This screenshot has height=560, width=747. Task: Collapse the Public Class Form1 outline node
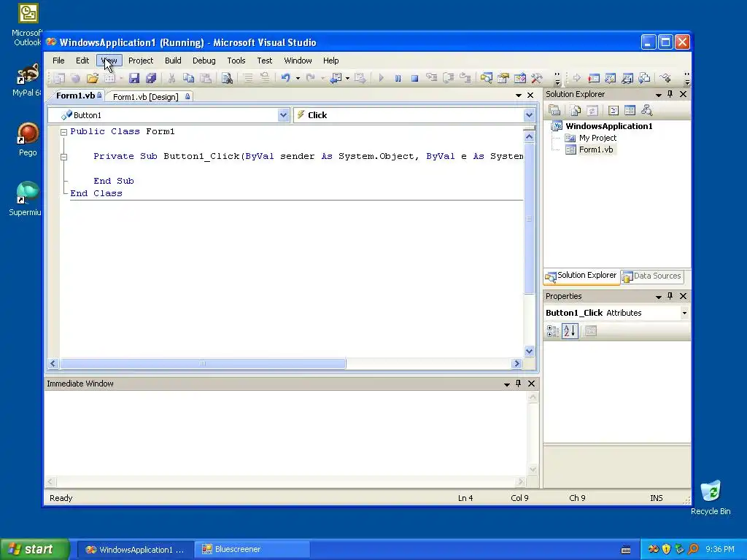pos(64,133)
